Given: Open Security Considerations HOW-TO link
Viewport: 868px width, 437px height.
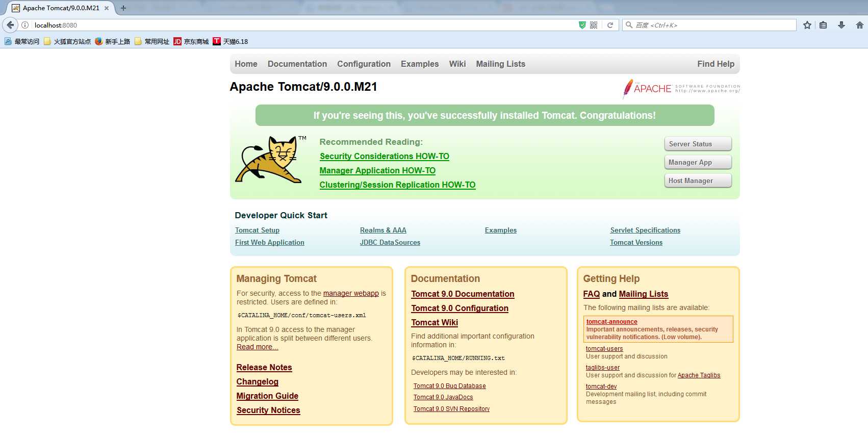Looking at the screenshot, I should 385,156.
